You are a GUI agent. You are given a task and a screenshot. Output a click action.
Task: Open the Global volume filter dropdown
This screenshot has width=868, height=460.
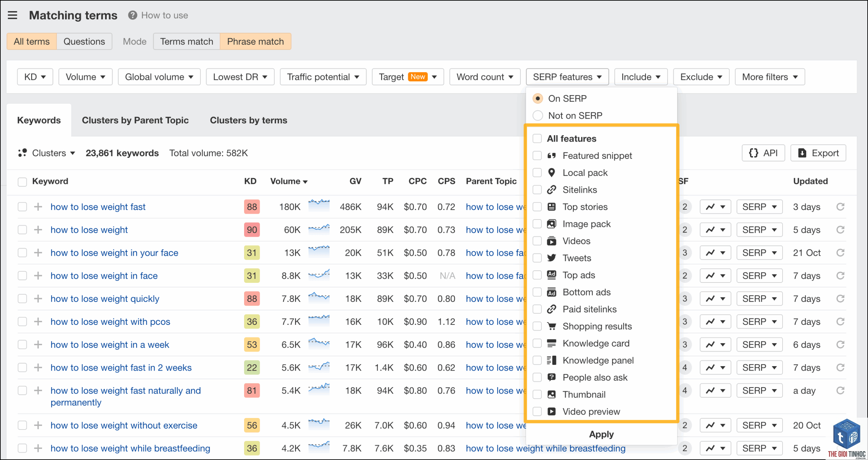coord(159,77)
